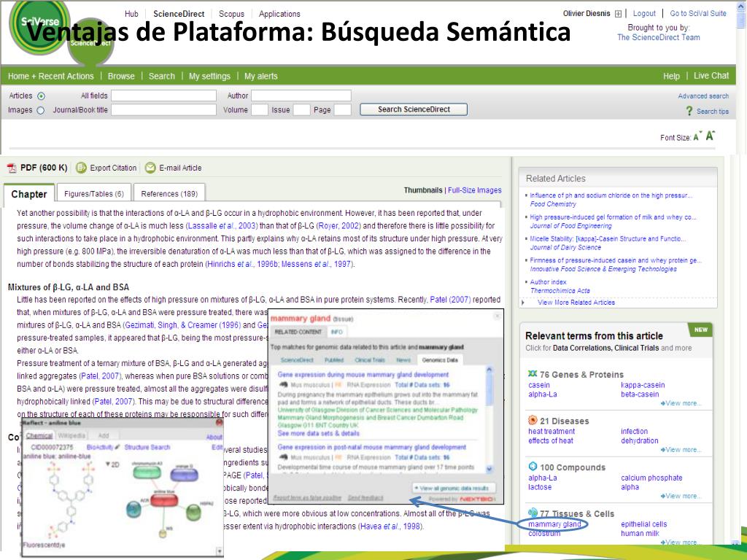
Task: Open the Scopus link at top
Action: point(231,14)
